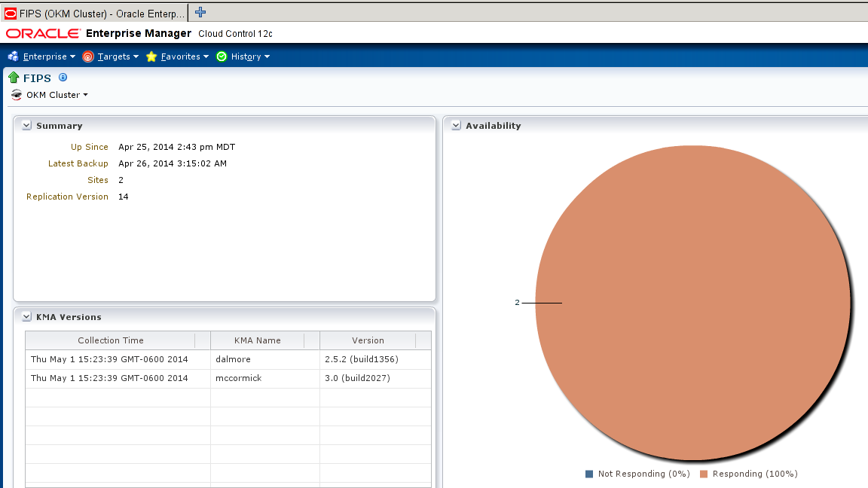The image size is (868, 488).
Task: Collapse the KMA Versions panel
Action: 26,317
